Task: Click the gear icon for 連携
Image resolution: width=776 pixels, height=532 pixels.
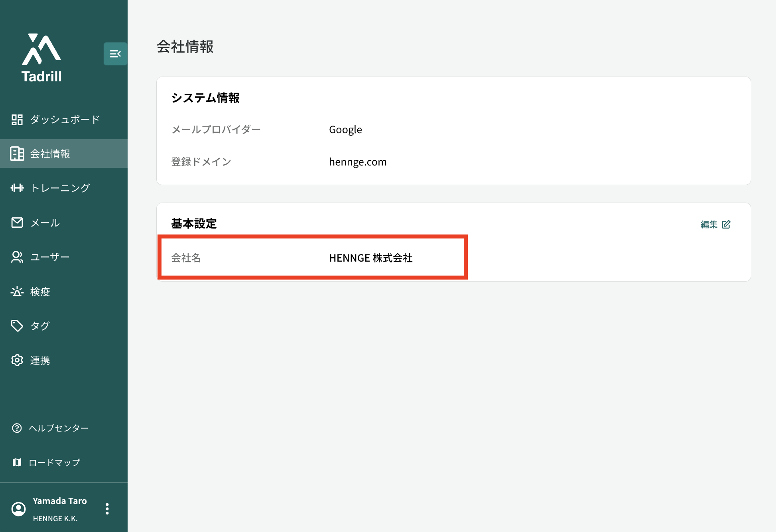Action: click(x=17, y=360)
